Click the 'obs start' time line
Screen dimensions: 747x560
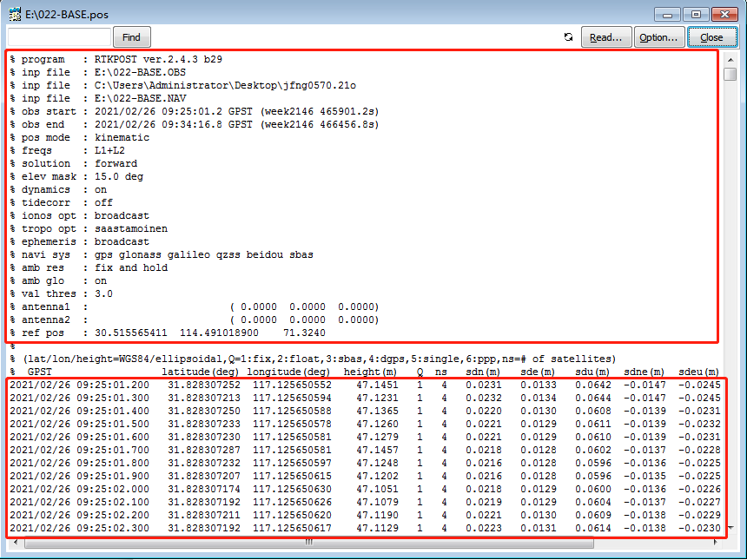coord(195,111)
